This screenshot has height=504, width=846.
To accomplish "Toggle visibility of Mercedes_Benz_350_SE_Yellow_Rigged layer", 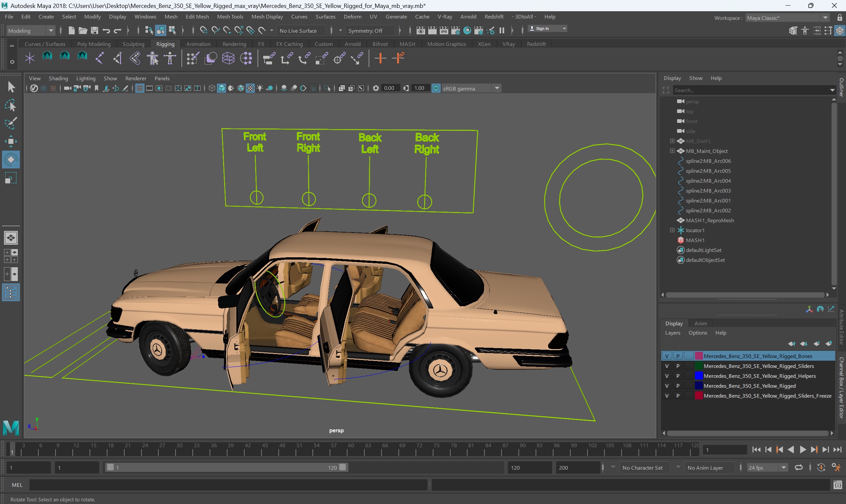I will pos(666,385).
